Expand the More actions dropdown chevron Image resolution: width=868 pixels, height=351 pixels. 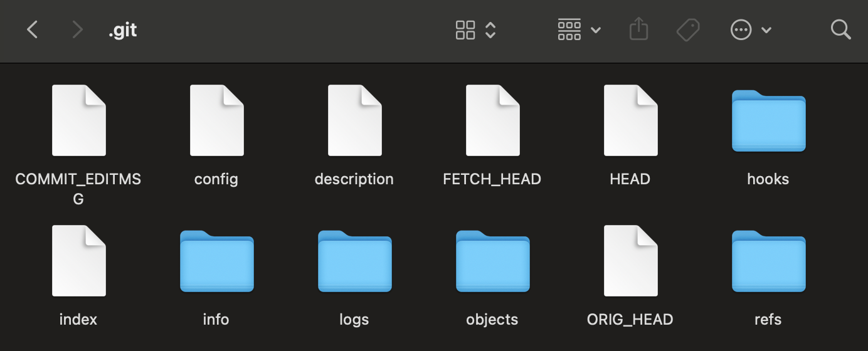766,30
